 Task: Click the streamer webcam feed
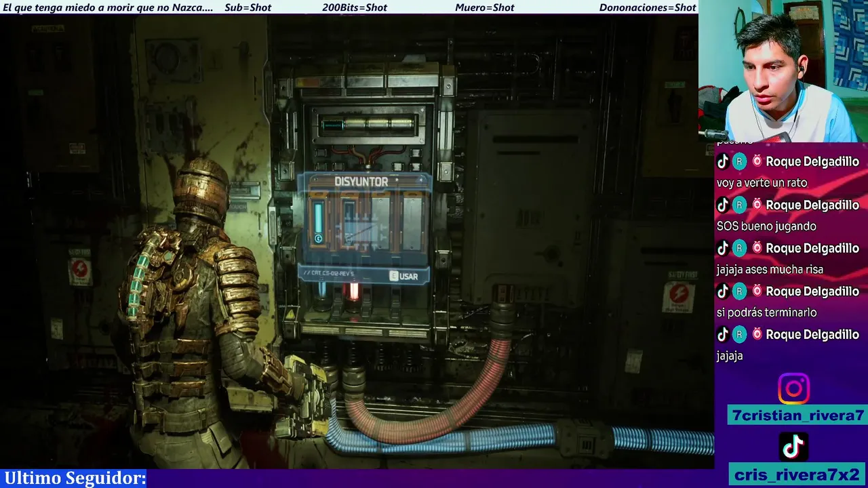click(x=783, y=71)
